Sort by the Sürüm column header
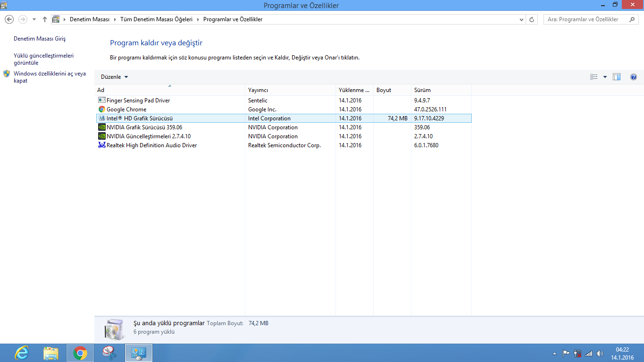This screenshot has width=644, height=362. point(441,90)
